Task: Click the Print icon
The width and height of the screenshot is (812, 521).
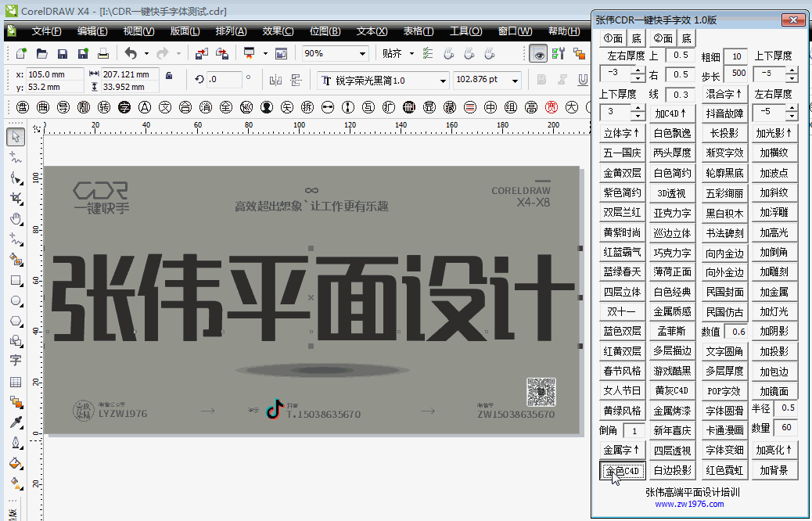Action: pos(103,53)
